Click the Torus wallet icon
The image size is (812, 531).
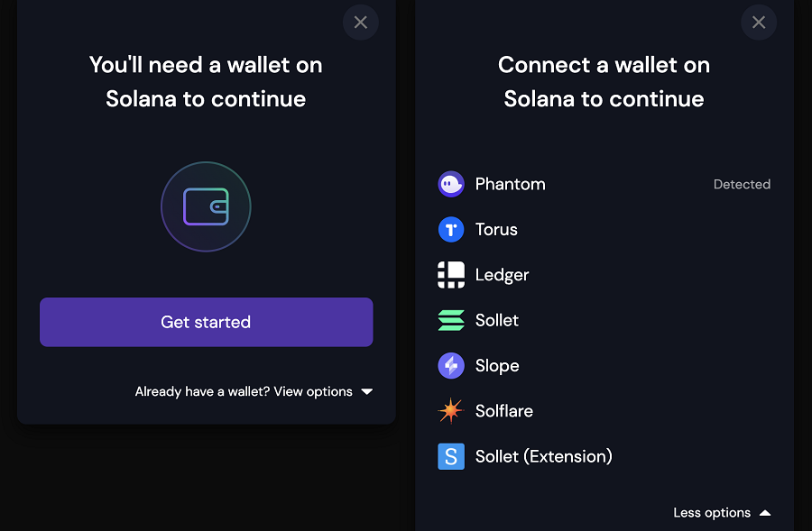click(451, 229)
